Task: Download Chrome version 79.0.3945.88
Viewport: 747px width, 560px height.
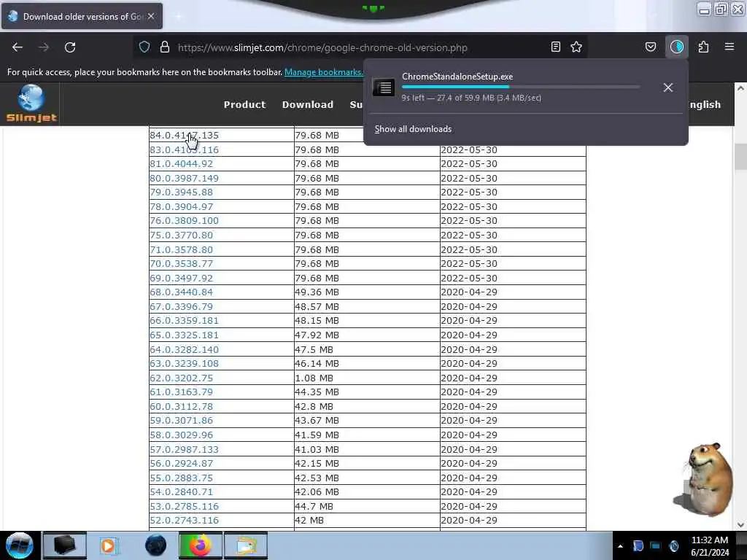Action: (181, 192)
